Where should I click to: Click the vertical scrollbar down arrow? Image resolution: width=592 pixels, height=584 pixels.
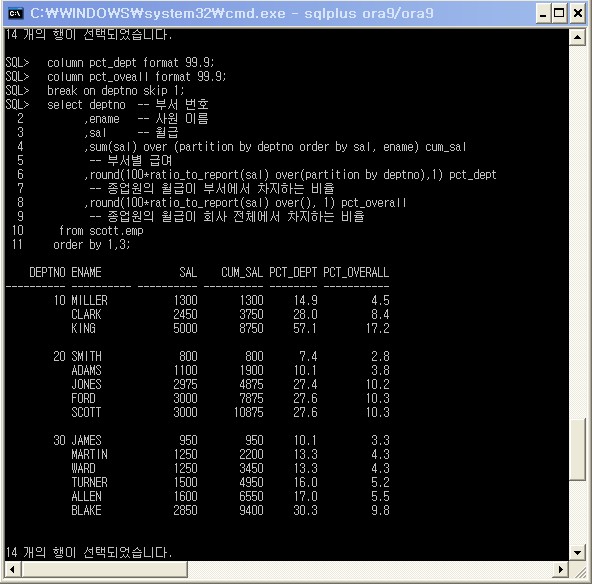click(x=577, y=553)
